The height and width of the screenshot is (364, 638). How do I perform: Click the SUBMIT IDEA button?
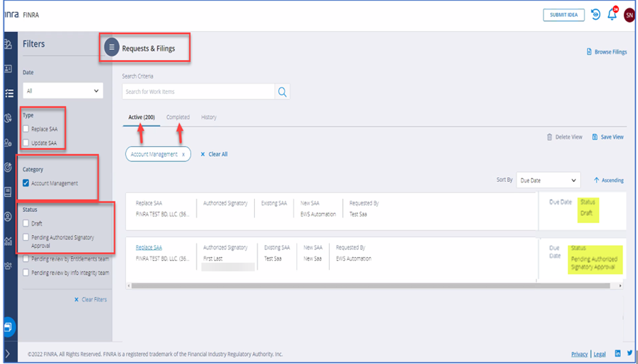click(564, 15)
